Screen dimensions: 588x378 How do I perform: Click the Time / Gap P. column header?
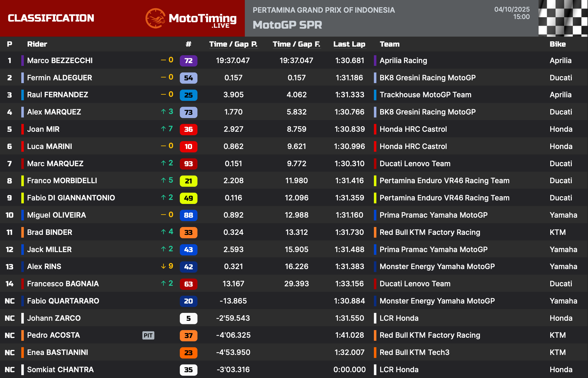point(233,44)
